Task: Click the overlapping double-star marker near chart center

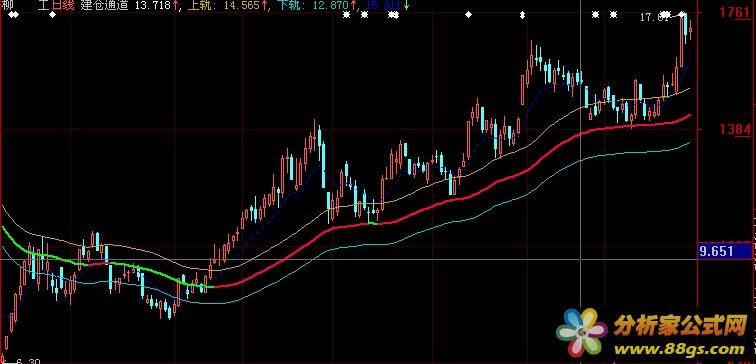Action: pos(394,15)
